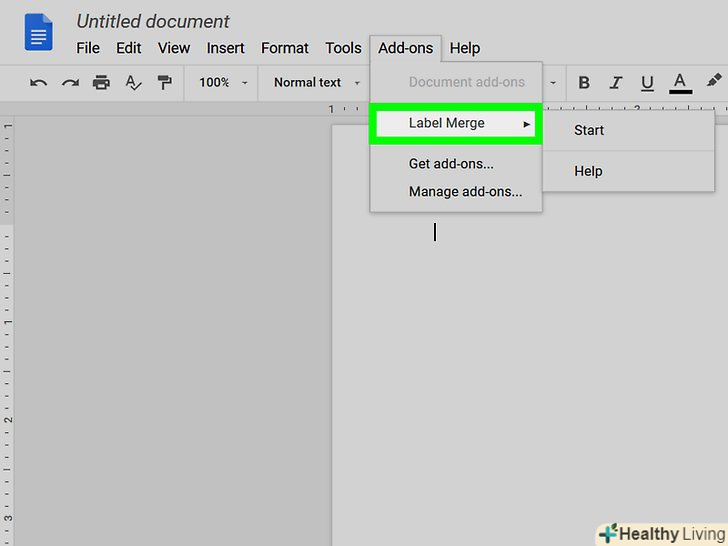This screenshot has height=546, width=728.
Task: Run the spell check tool
Action: [133, 83]
